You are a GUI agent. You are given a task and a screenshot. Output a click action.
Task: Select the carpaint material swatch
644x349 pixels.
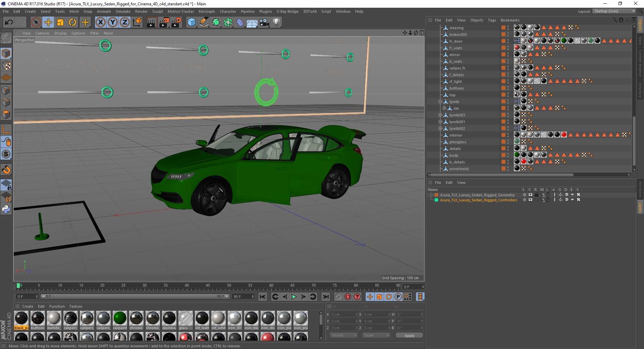coord(120,320)
